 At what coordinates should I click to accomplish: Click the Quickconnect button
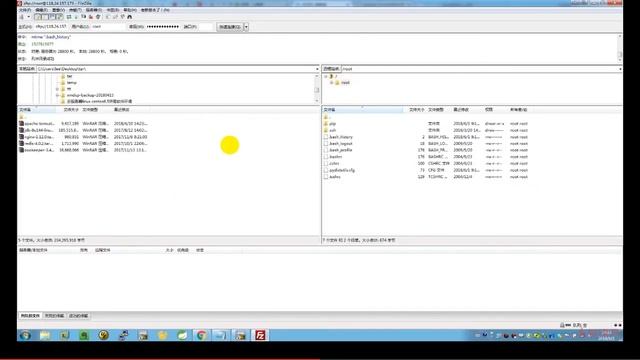point(230,27)
